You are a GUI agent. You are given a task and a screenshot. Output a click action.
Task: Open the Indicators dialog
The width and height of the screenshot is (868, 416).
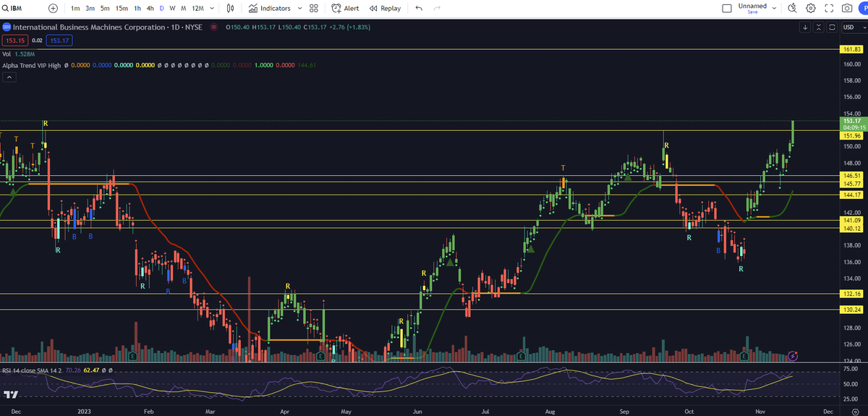coord(269,9)
